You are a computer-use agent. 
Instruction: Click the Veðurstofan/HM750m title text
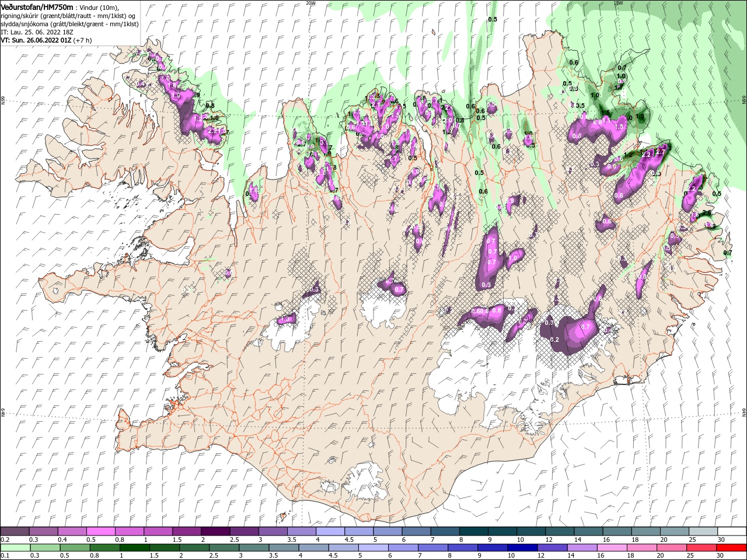coord(37,6)
